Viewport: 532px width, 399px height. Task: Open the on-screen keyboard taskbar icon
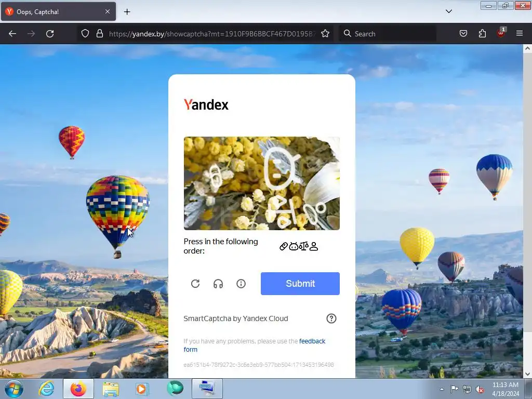coord(207,389)
